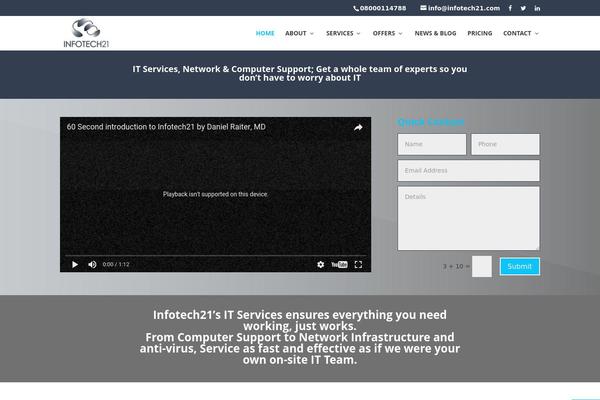Screen dimensions: 600x400
Task: Click the Infotech21 logo
Action: click(86, 33)
